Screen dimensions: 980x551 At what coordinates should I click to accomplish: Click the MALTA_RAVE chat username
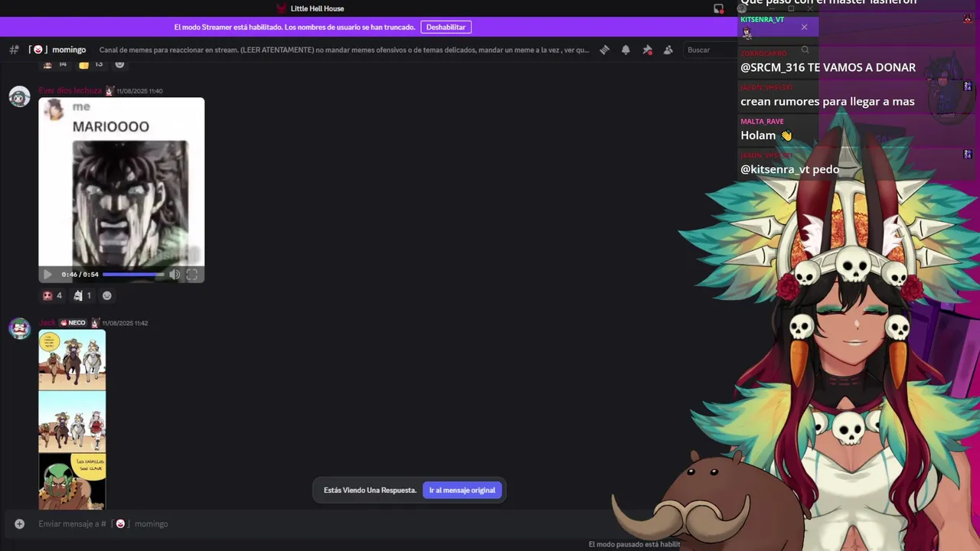point(762,121)
